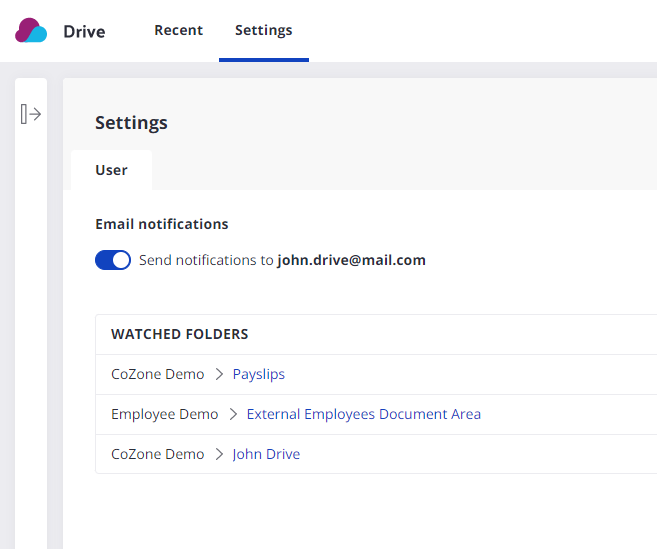
Task: Click the WATCHED FOLDERS header
Action: coord(180,334)
